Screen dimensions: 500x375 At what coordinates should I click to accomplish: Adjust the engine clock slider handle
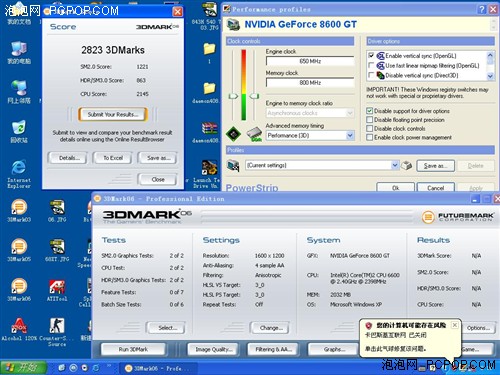click(x=233, y=96)
